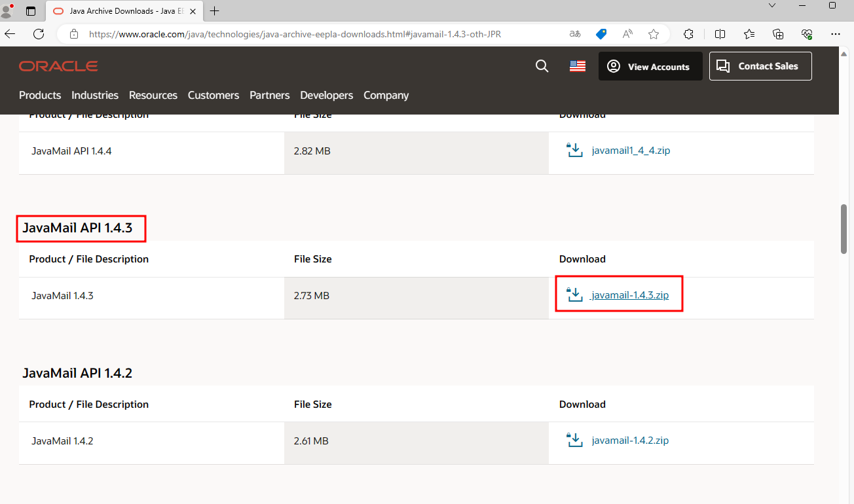Click the page vertical scrollbar thumb

(x=844, y=229)
